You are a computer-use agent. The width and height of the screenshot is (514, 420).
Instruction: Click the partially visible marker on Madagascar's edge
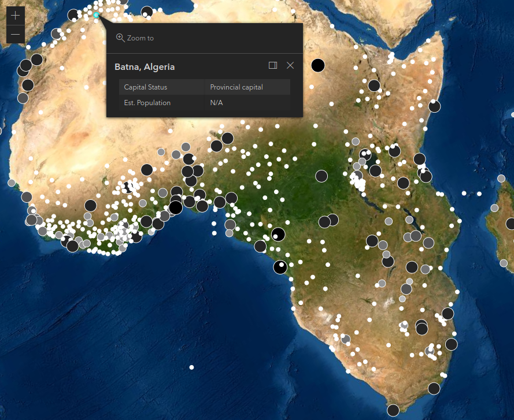pos(510,224)
